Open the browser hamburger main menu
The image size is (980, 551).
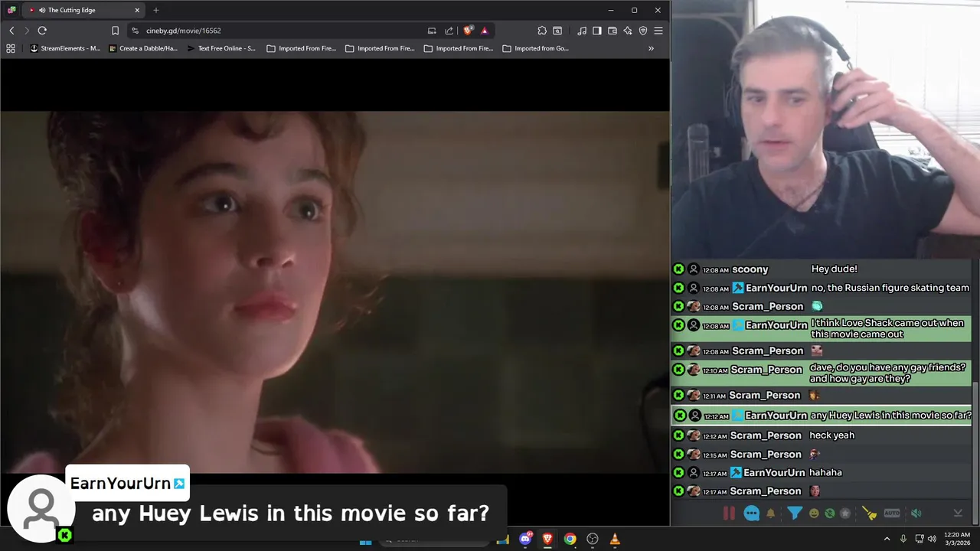(658, 31)
